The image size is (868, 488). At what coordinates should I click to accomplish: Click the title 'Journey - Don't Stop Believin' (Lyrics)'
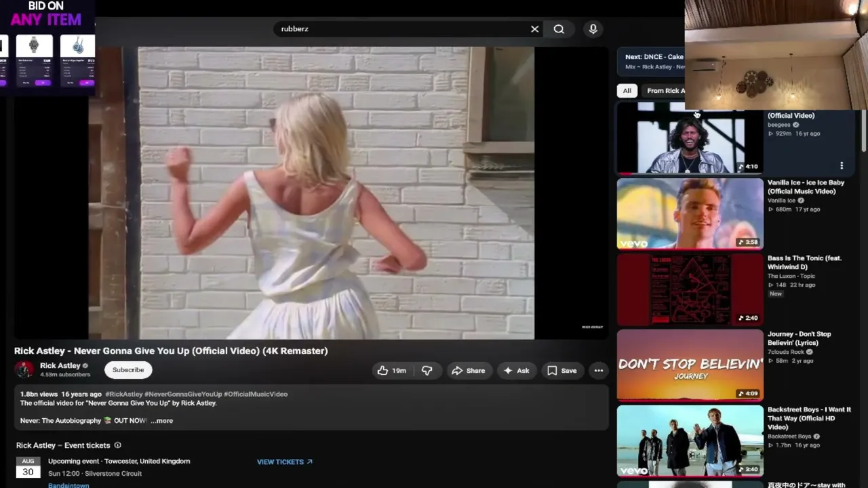coord(800,338)
